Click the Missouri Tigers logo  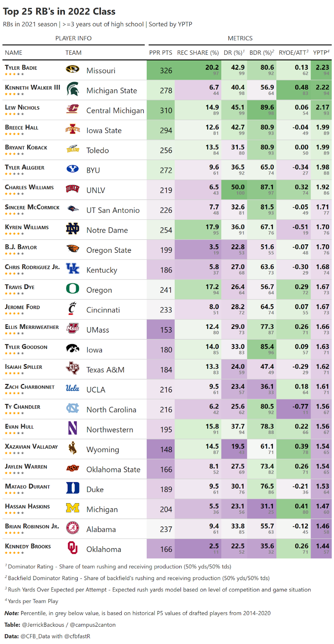pyautogui.click(x=73, y=69)
